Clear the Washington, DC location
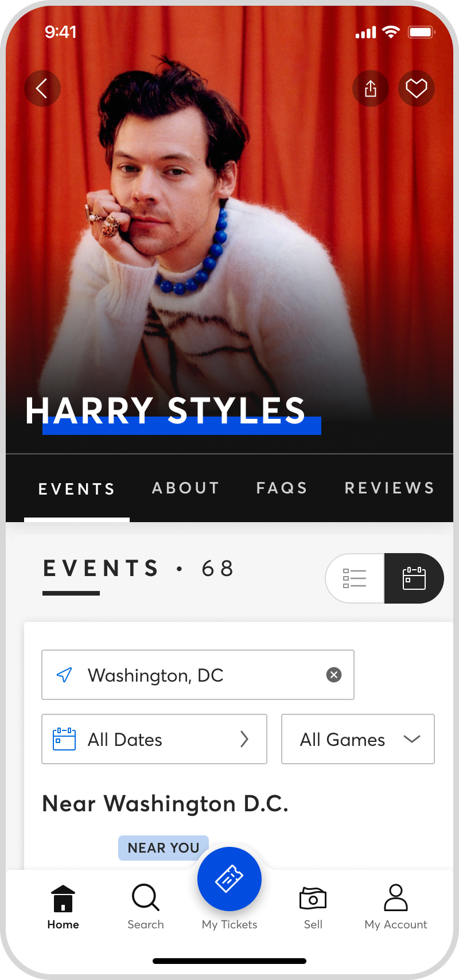Viewport: 459px width, 980px height. [334, 675]
